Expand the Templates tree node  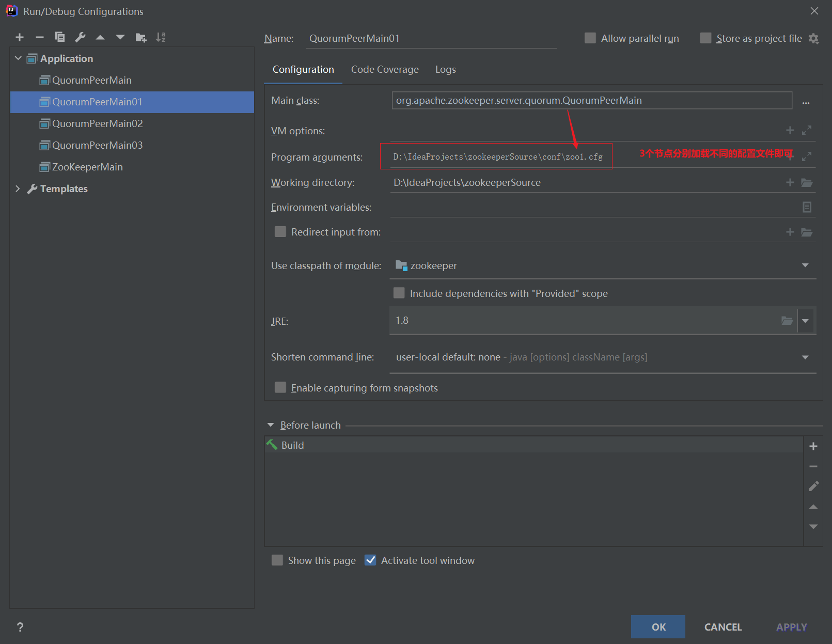click(18, 189)
